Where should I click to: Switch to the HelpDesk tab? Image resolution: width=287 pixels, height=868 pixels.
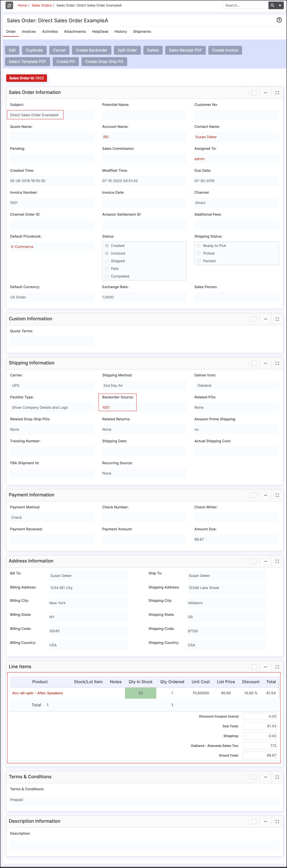(100, 32)
